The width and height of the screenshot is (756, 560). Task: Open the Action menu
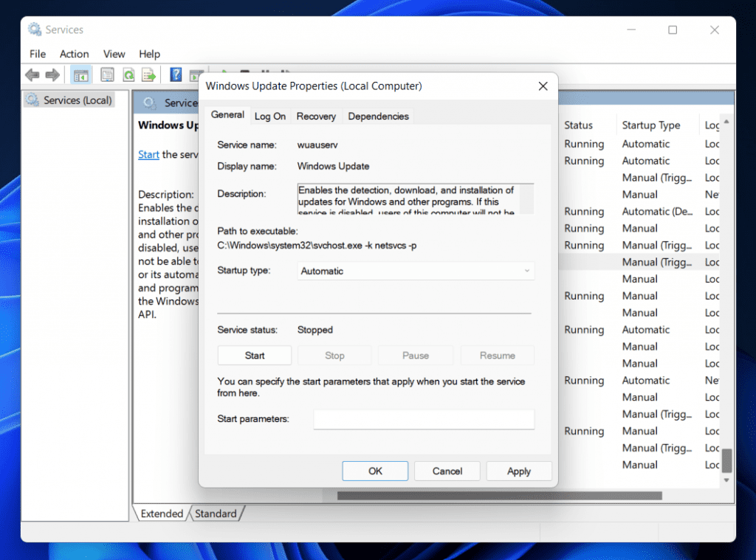click(x=74, y=54)
